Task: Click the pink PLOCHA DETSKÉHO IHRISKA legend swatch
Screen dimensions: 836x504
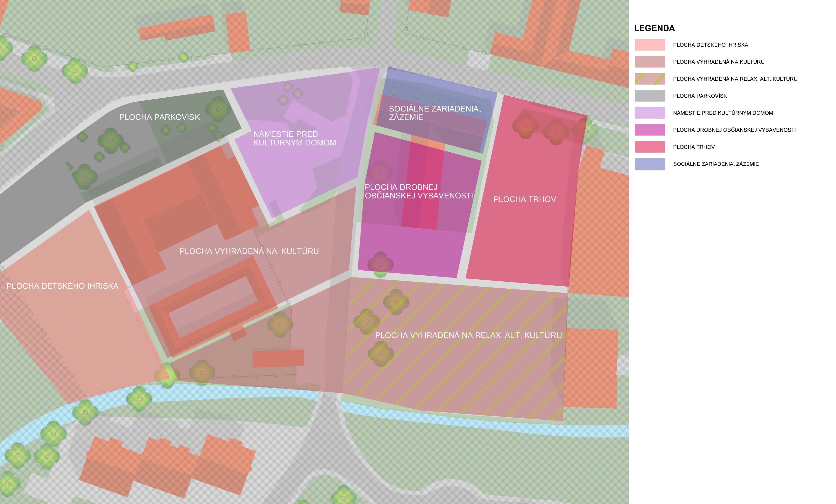Action: pos(650,45)
